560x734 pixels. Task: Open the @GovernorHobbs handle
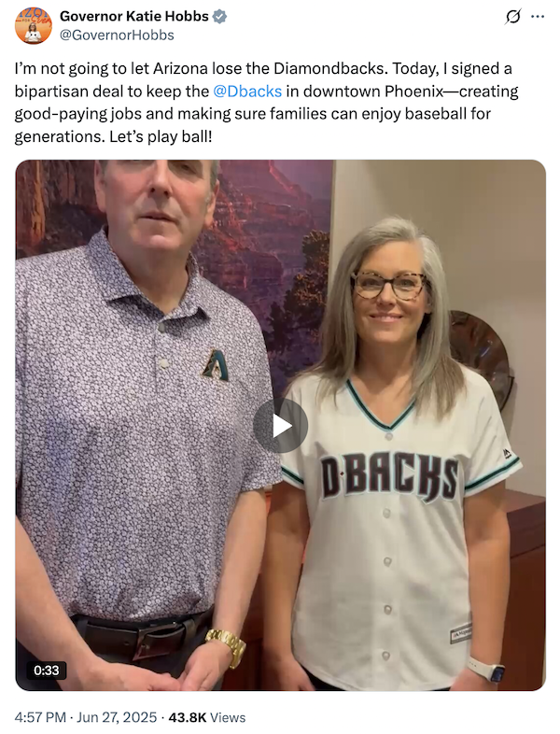117,35
